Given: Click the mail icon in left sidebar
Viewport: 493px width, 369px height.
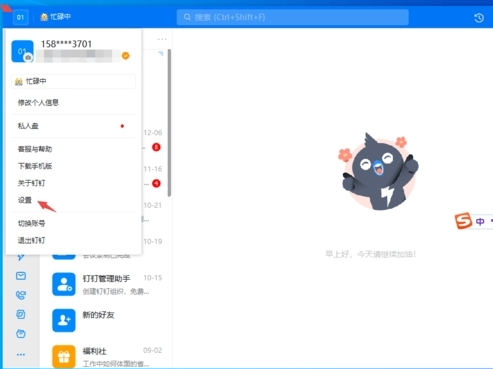Looking at the screenshot, I should point(21,276).
